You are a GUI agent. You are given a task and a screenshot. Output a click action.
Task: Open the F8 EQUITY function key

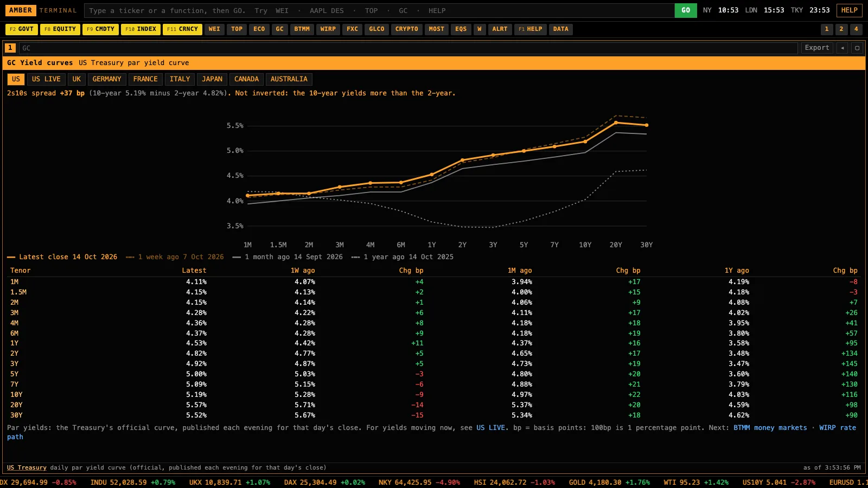(x=60, y=29)
